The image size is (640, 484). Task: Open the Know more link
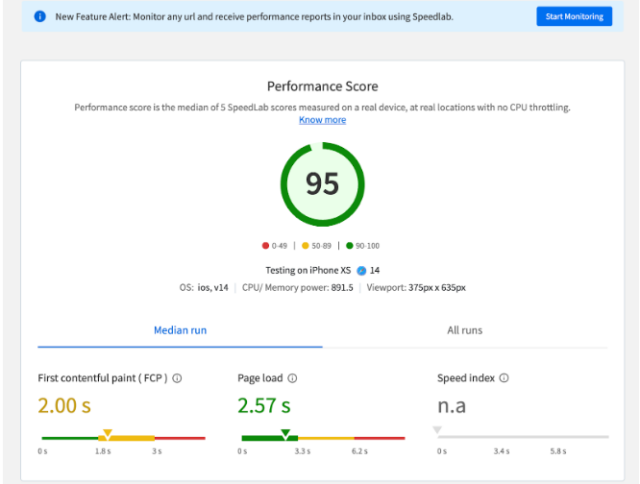322,120
